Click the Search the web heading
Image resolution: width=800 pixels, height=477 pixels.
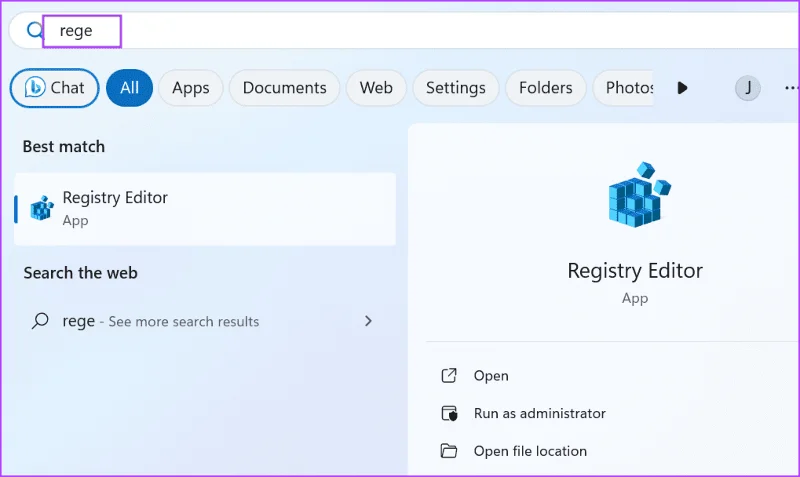80,273
